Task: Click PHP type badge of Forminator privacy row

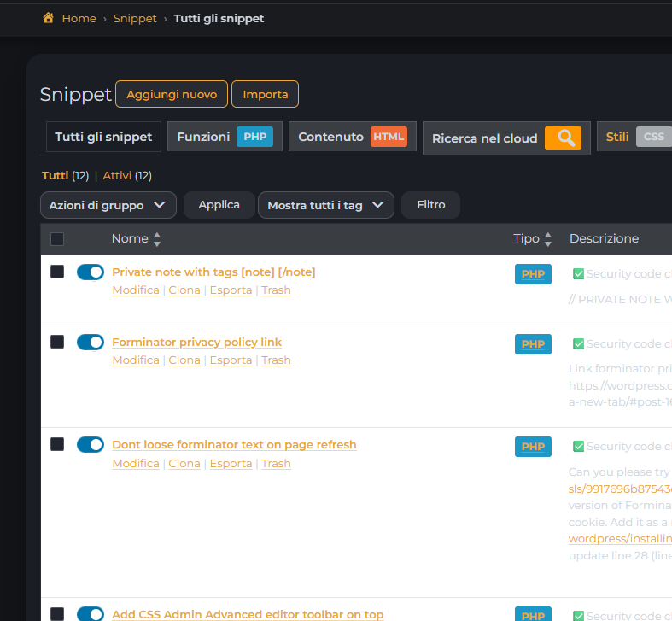Action: click(x=533, y=344)
